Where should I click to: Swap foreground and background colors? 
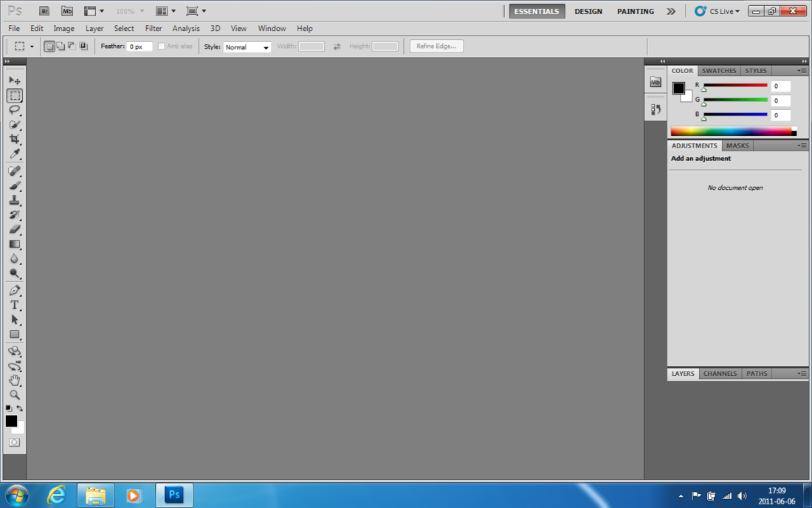pyautogui.click(x=20, y=408)
